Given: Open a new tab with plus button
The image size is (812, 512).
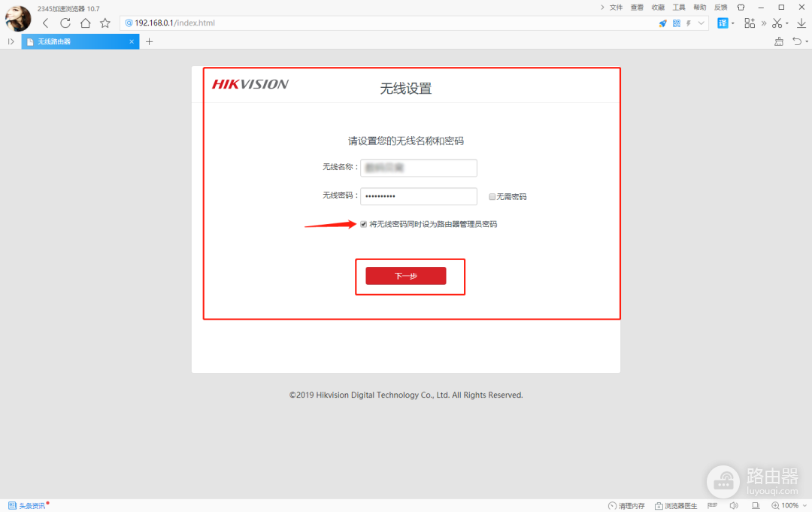Looking at the screenshot, I should [x=149, y=41].
